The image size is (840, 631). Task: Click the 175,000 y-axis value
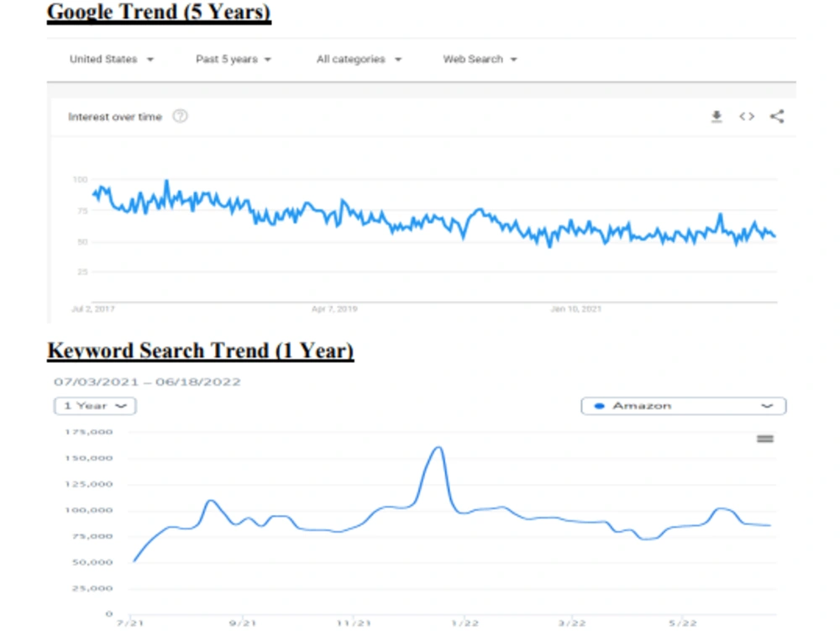[89, 432]
